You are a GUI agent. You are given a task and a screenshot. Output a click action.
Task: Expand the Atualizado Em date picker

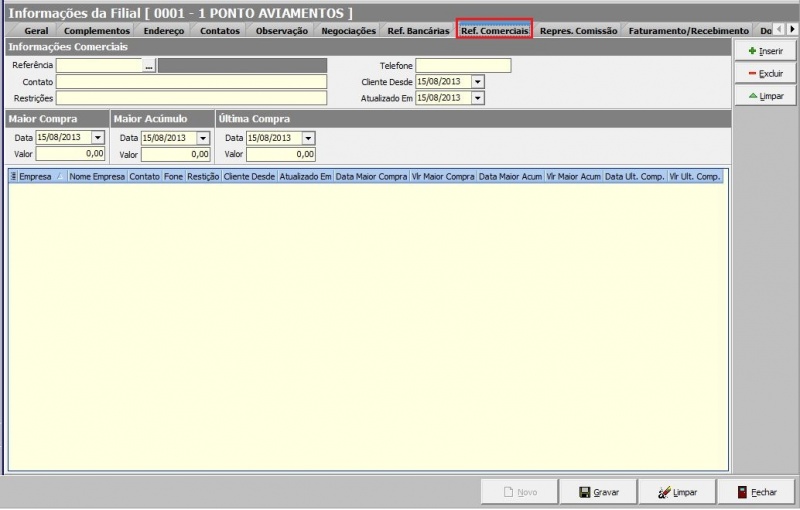click(477, 98)
